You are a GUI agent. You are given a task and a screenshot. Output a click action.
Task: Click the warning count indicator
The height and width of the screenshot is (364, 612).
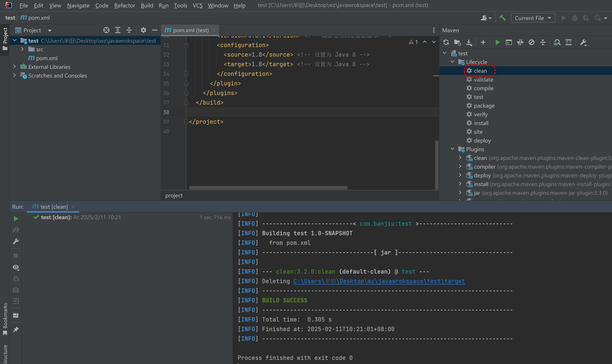413,42
